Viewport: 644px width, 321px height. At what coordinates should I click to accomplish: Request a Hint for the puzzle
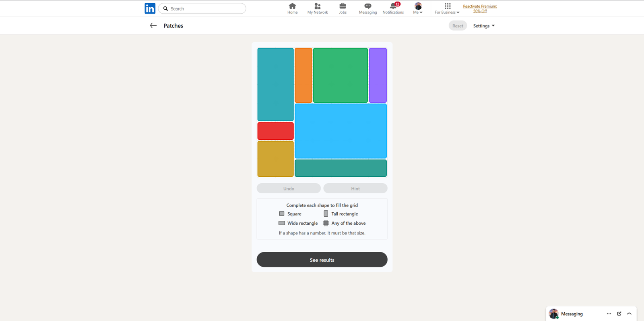coord(355,188)
